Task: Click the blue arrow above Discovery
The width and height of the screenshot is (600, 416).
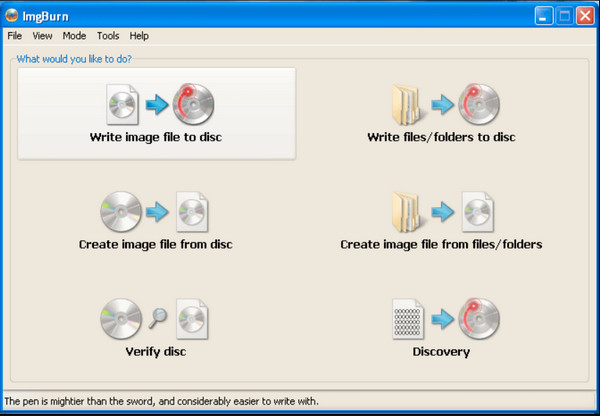Action: 443,319
